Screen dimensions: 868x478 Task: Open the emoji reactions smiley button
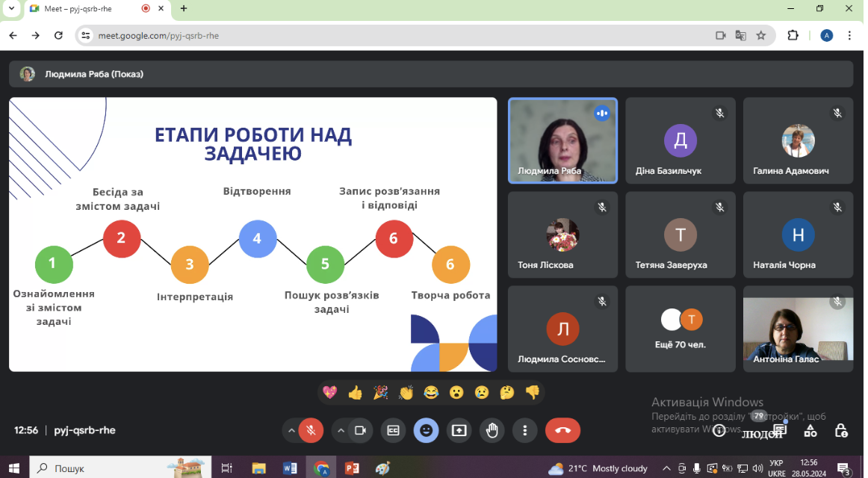coord(427,430)
